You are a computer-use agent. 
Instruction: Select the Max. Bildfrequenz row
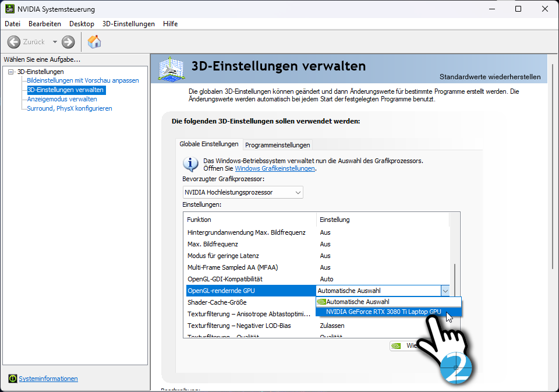point(318,244)
